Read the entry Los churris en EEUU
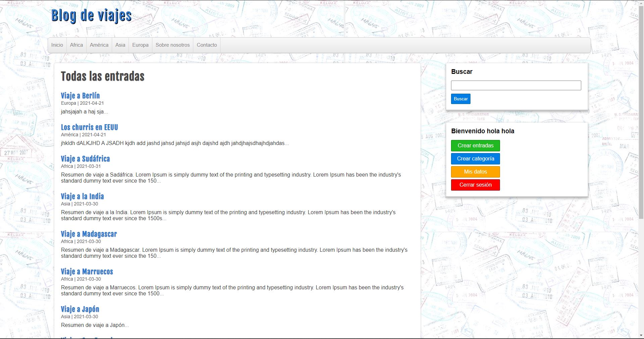Screen dimensions: 644x339 (89, 128)
